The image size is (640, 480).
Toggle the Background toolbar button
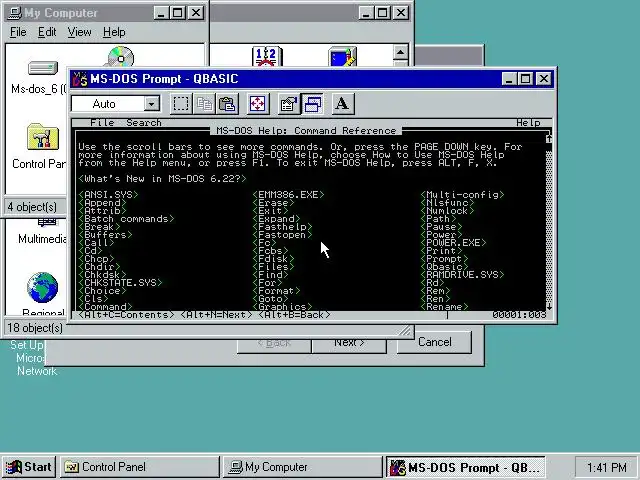312,104
